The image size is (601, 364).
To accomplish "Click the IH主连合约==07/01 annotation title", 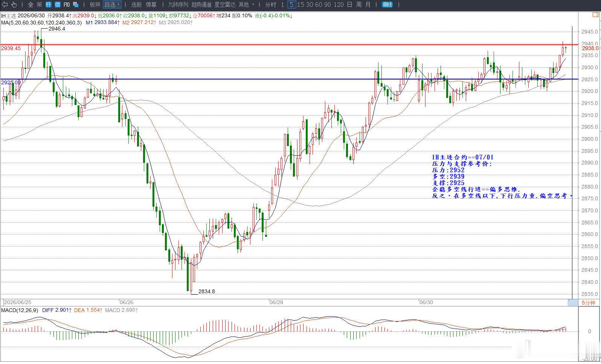I will coord(463,157).
